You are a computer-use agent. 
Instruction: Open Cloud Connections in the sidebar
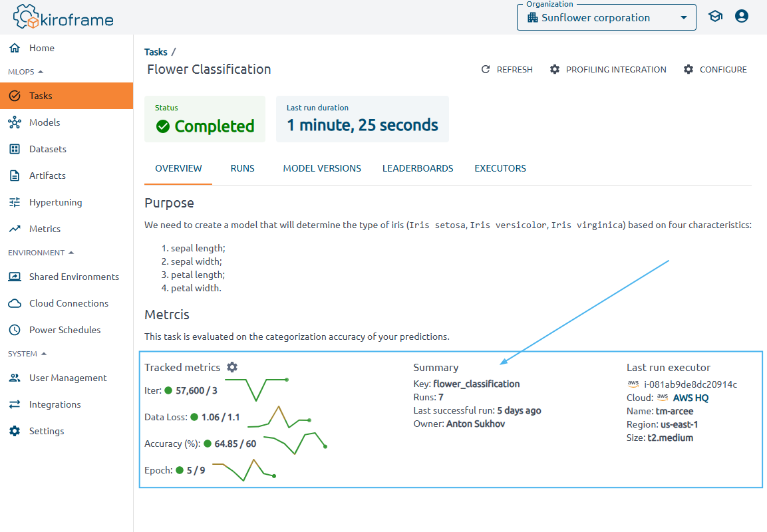click(69, 303)
